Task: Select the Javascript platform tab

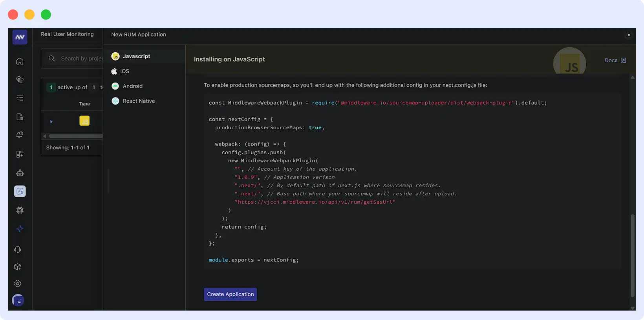Action: (x=144, y=56)
